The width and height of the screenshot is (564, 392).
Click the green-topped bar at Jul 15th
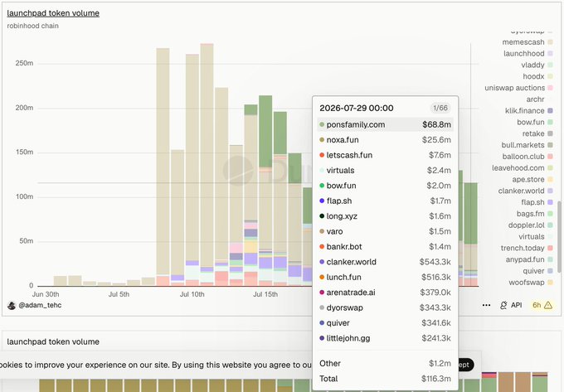click(x=265, y=191)
